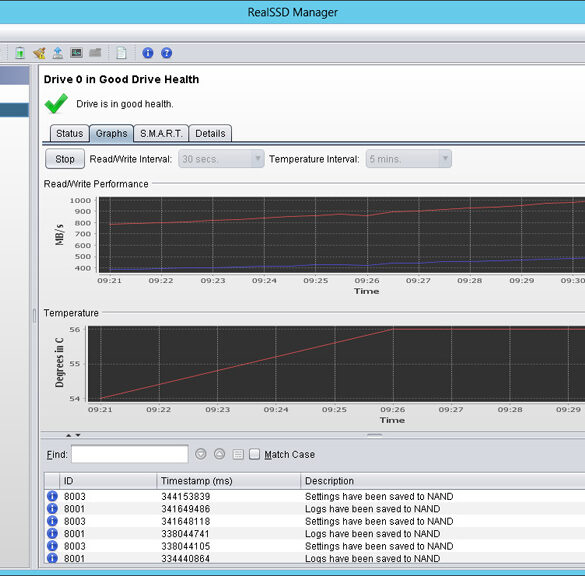This screenshot has width=585, height=576.
Task: Click info icon of event 338044741
Action: (52, 533)
